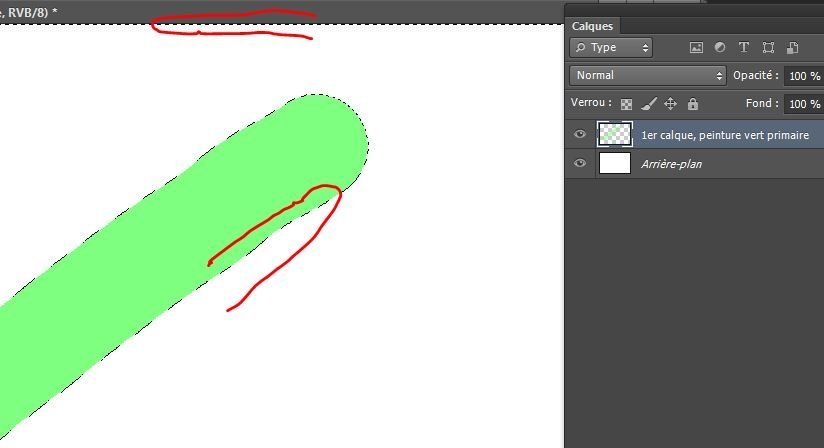Lock layer position move icon
This screenshot has width=824, height=448.
(671, 104)
